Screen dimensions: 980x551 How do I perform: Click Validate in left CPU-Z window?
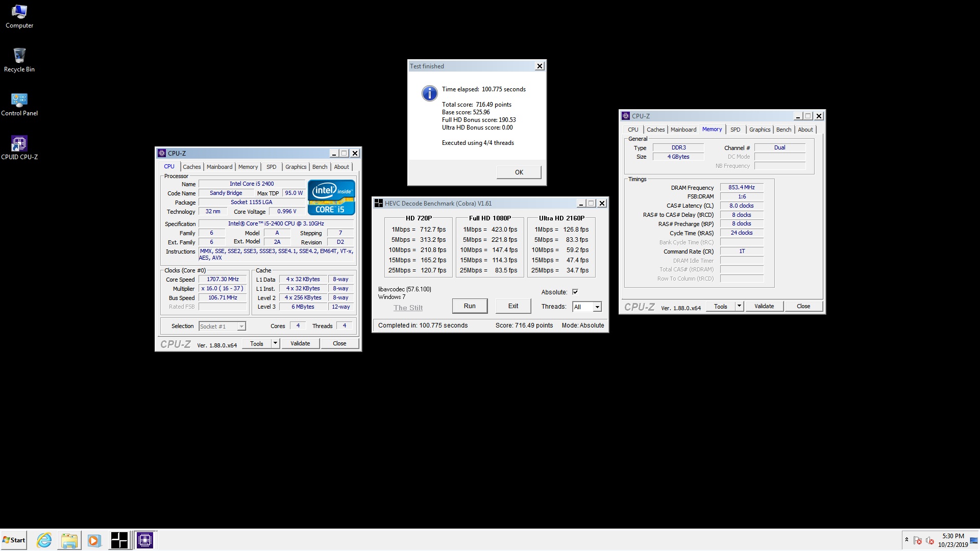coord(300,343)
